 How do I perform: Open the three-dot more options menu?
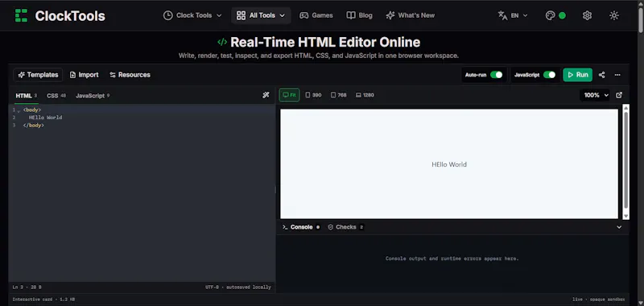coord(617,75)
